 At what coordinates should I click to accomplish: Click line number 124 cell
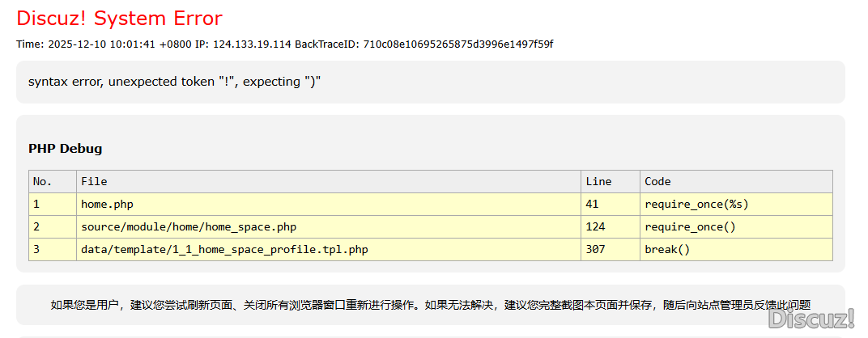pos(595,227)
